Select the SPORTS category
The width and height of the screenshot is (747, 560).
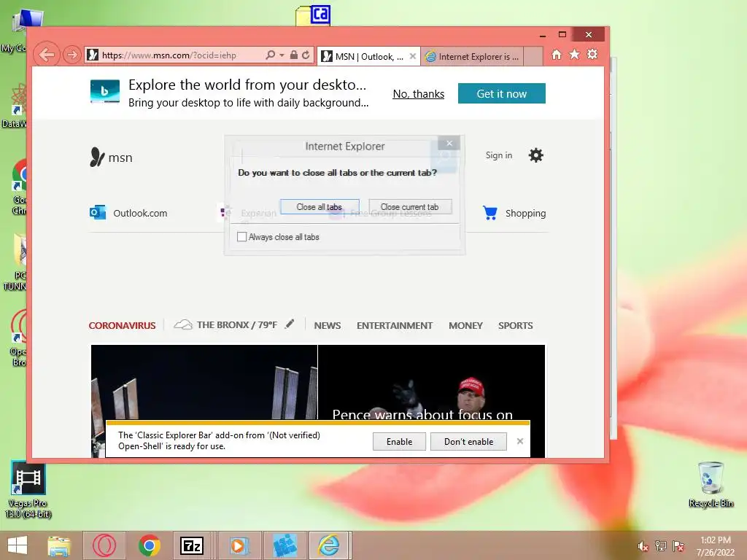click(516, 326)
